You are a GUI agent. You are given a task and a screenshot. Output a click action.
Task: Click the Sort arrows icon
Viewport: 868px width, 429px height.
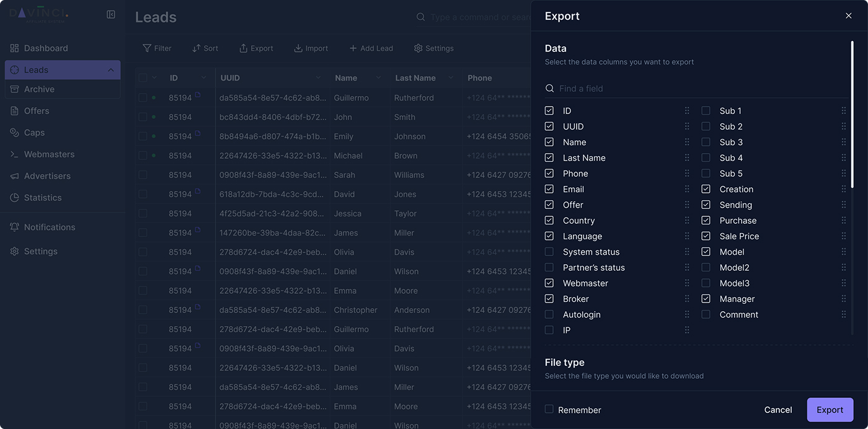[197, 48]
